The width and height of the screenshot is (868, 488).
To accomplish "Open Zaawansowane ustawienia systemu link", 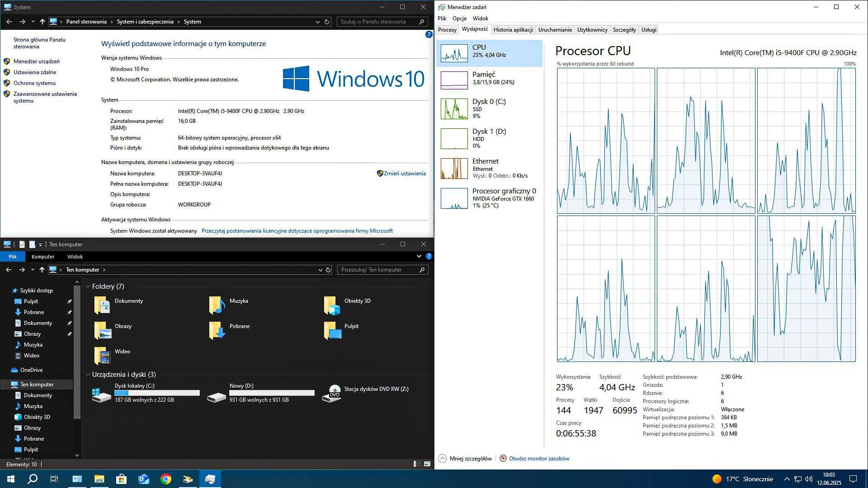I will [45, 97].
